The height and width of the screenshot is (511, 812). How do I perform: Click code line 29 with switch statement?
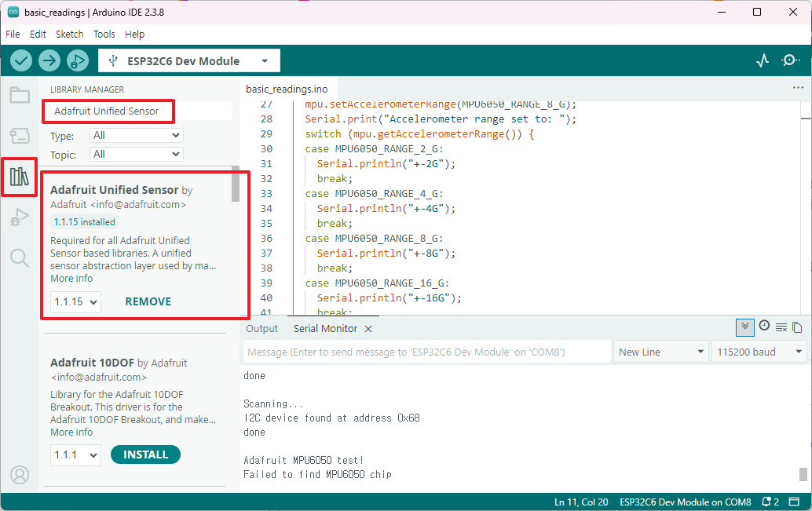(419, 134)
